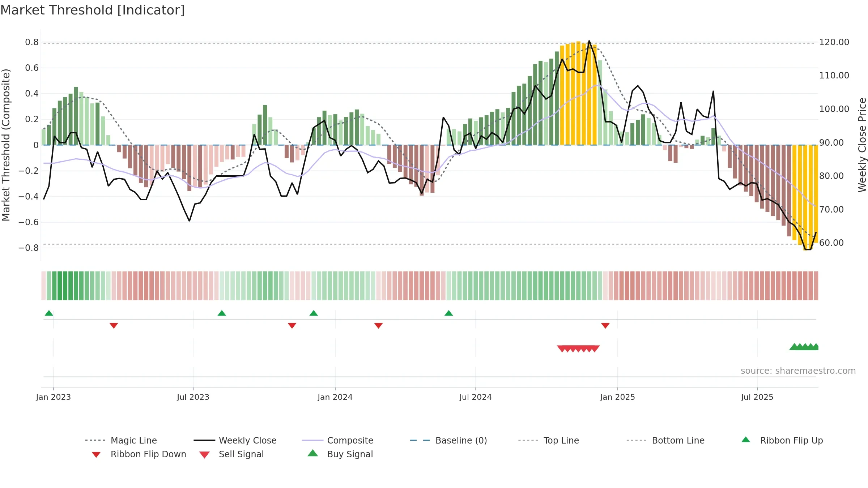868x488 pixels.
Task: Click the Weekly Close legend entry
Action: 235,440
